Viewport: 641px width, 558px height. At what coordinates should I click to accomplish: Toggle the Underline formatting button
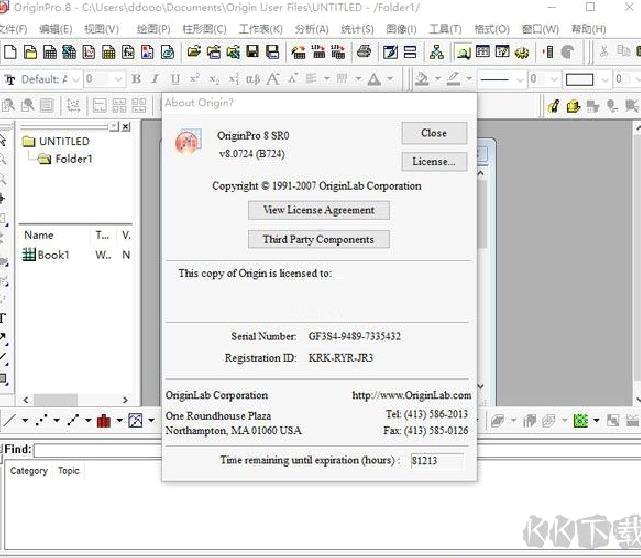click(x=175, y=79)
